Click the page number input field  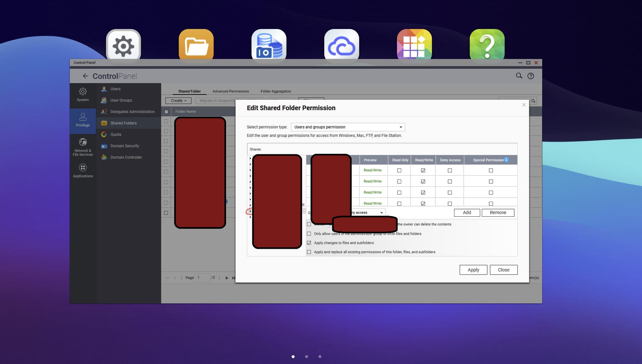(203, 278)
